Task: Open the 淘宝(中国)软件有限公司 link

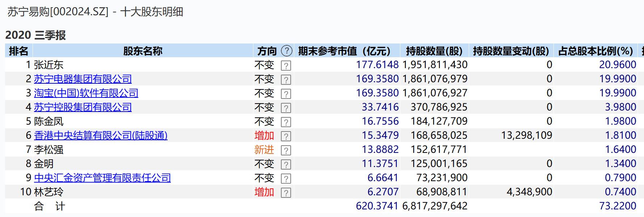Action: (86, 93)
